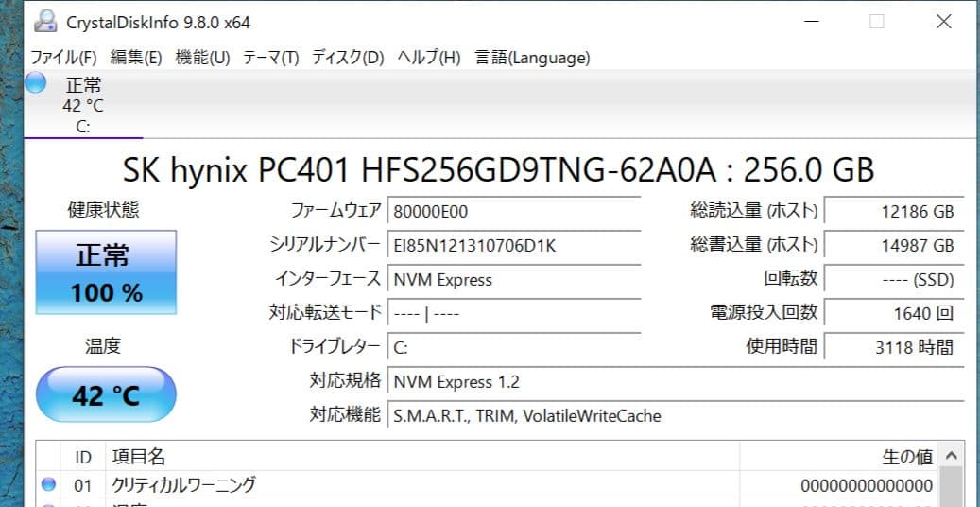The image size is (980, 507).
Task: Click the 対応転送モード label
Action: click(x=325, y=312)
